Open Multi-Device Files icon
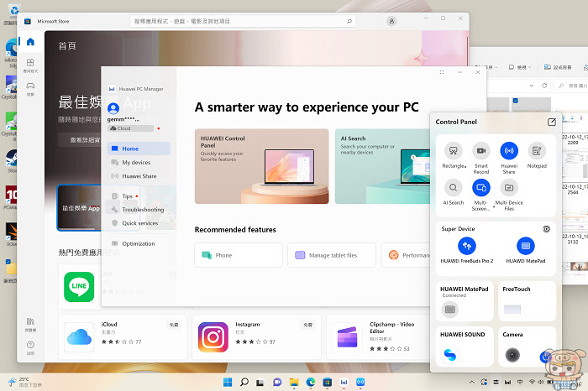Viewport: 588px width, 391px height. point(509,187)
